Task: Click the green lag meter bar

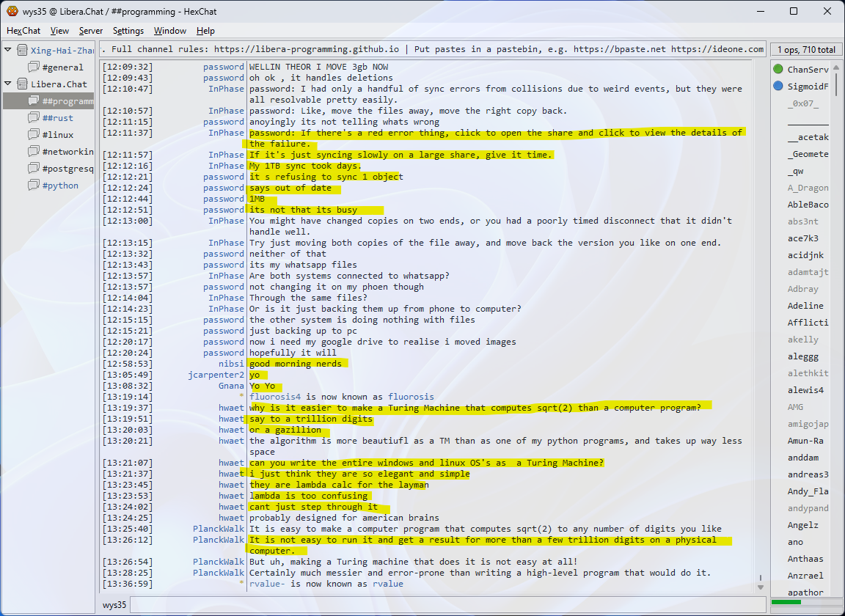Action: point(786,602)
